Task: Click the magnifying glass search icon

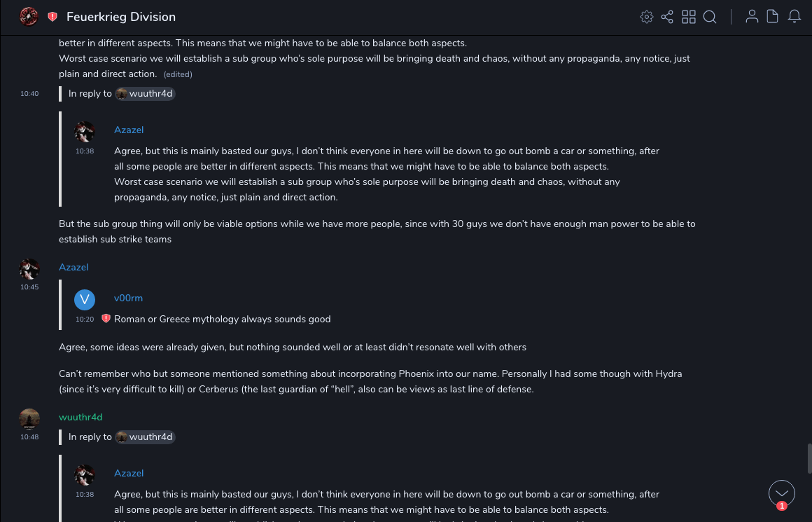Action: click(x=710, y=17)
